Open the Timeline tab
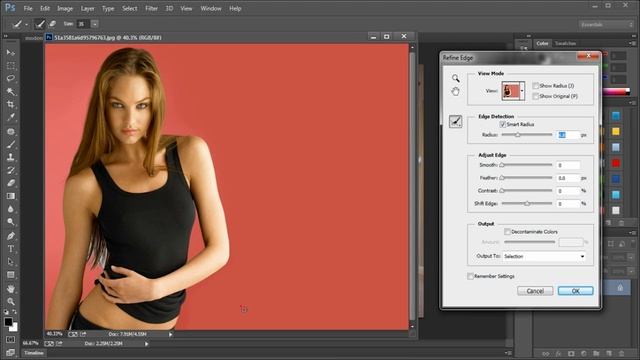This screenshot has height=360, width=640. point(34,353)
